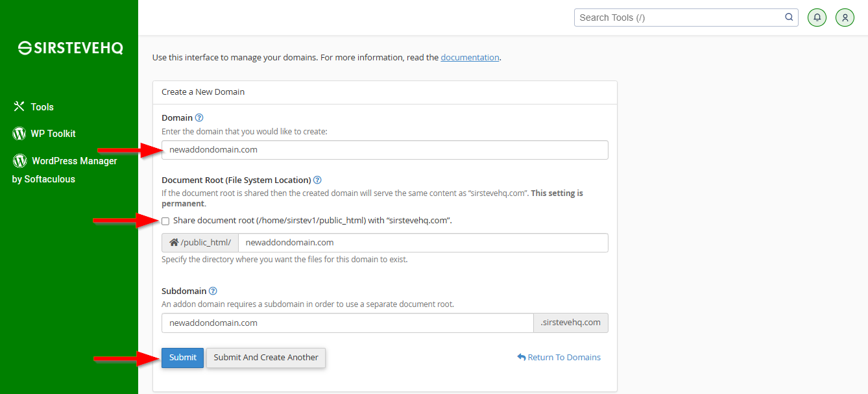The image size is (868, 394).
Task: Click the /public_html/ prefix text
Action: pyautogui.click(x=206, y=243)
